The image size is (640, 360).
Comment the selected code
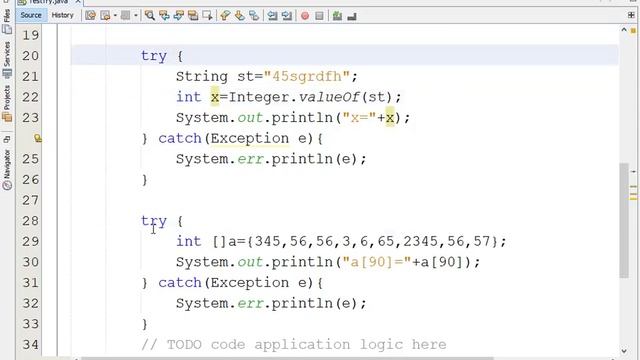click(337, 16)
